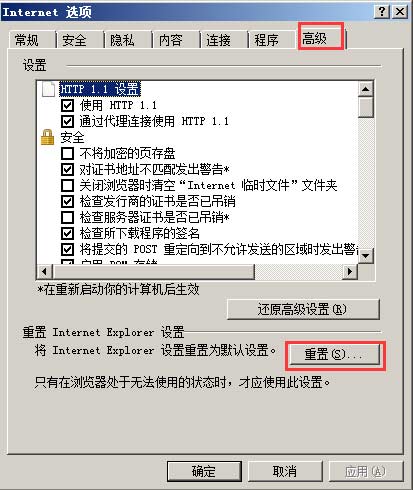
Task: Click the 重置(S)... button
Action: coord(334,354)
